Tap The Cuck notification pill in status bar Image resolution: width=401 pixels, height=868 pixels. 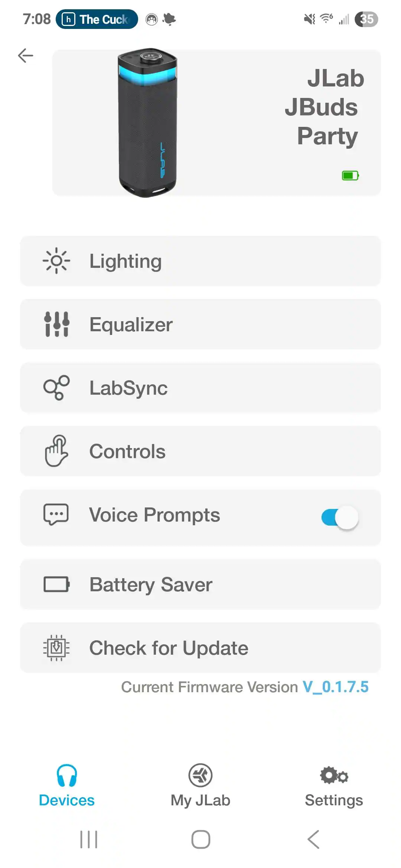point(97,19)
